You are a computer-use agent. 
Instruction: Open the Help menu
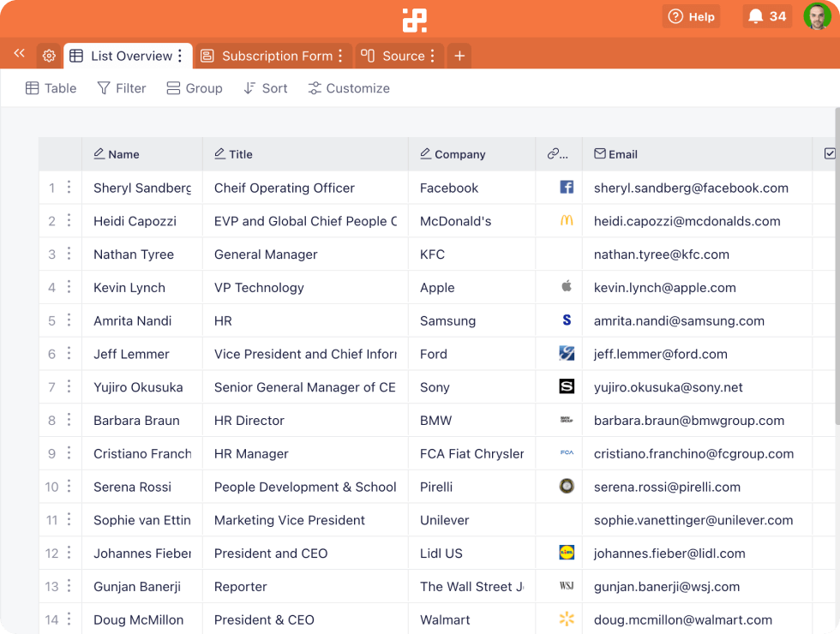(691, 16)
